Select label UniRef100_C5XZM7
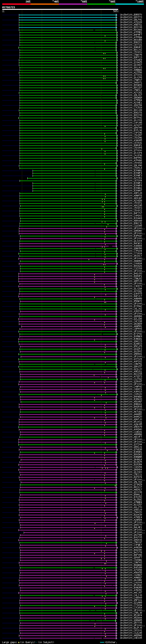This screenshot has width=146, height=644. click(x=131, y=135)
